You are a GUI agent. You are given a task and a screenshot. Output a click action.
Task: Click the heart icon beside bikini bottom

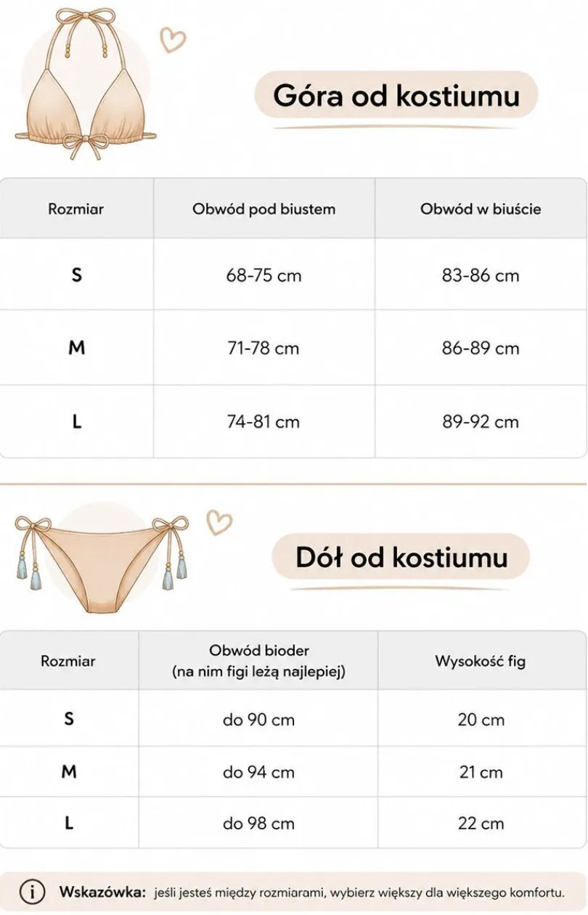point(219,521)
